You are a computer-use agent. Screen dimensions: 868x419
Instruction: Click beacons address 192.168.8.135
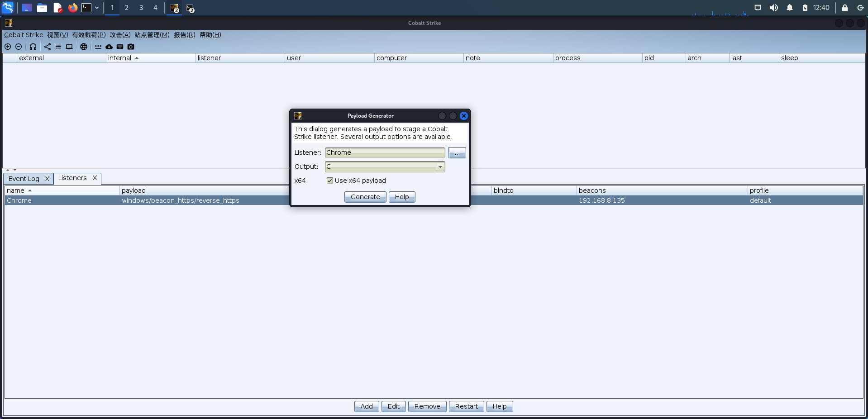tap(601, 200)
